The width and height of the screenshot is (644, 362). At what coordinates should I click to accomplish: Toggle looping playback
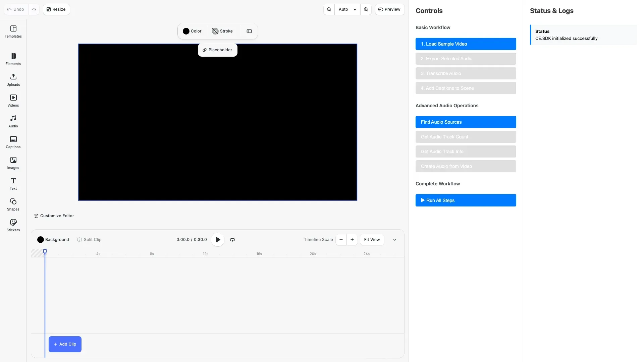[x=232, y=240]
